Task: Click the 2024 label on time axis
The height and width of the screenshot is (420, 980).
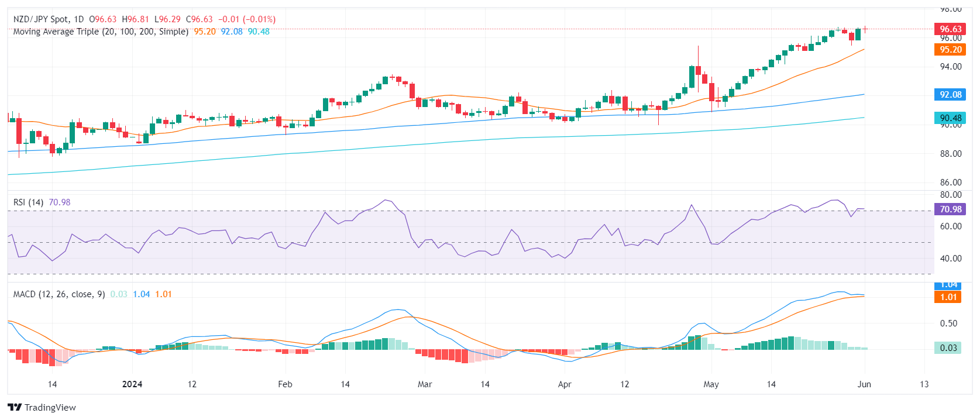Action: point(132,384)
